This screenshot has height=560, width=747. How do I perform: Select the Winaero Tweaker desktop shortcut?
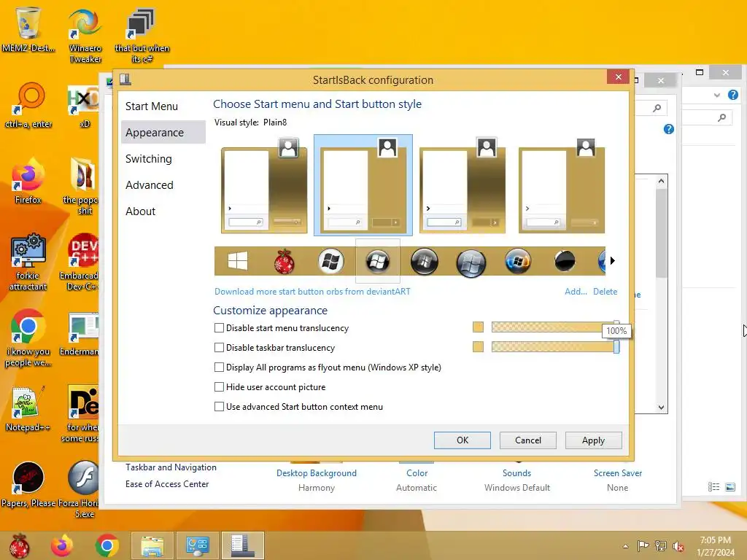tap(85, 36)
